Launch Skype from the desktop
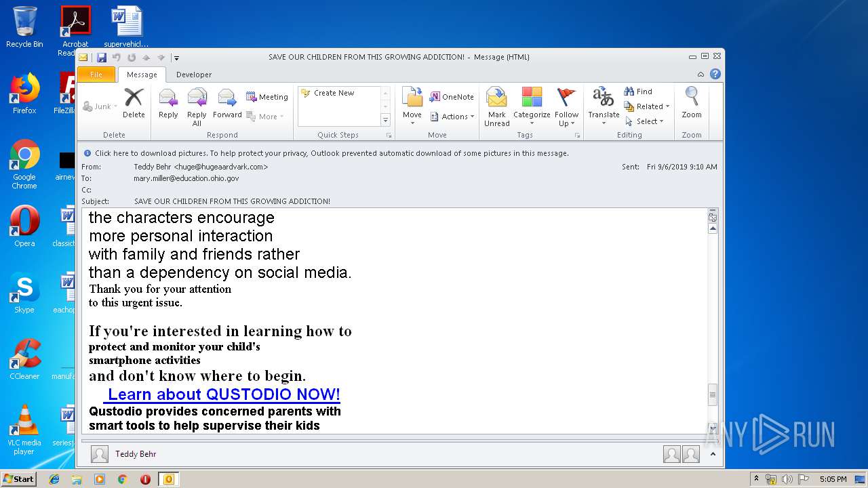Viewport: 868px width, 488px height. 24,293
